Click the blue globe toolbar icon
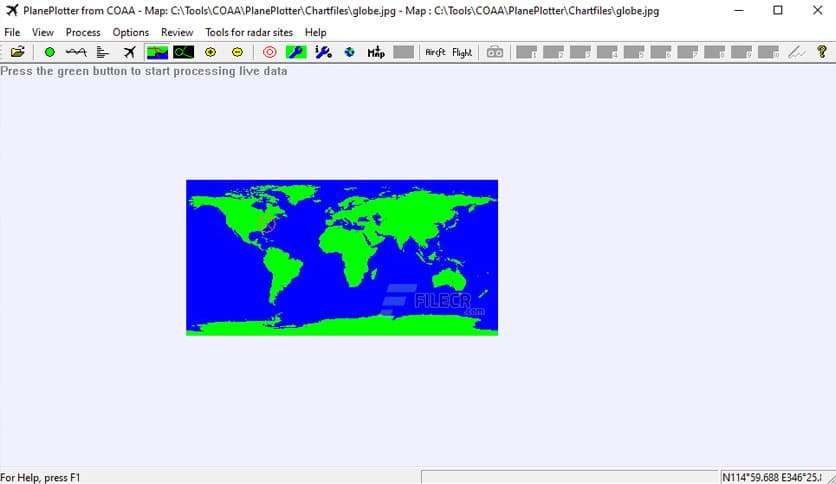 [x=350, y=52]
